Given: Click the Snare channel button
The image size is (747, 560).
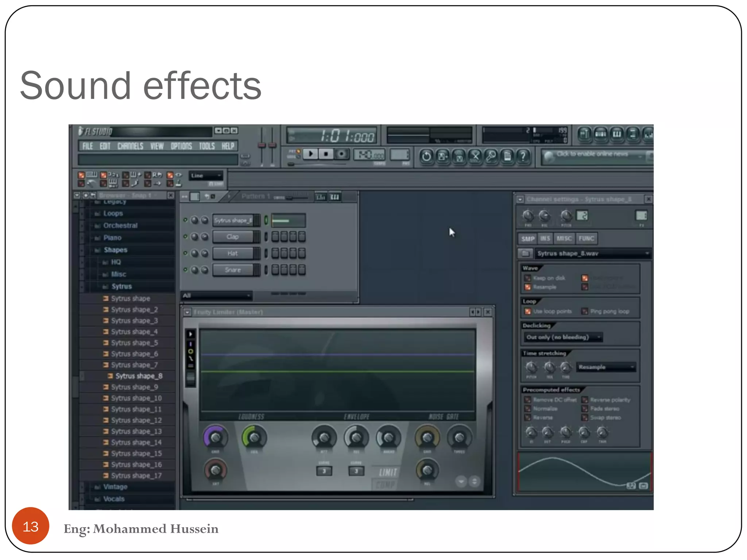Looking at the screenshot, I should pyautogui.click(x=232, y=270).
